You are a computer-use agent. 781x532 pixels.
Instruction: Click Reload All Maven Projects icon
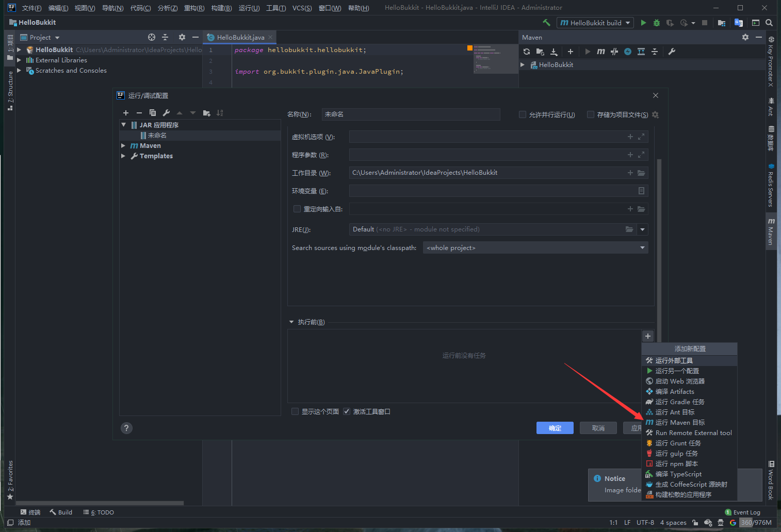526,52
